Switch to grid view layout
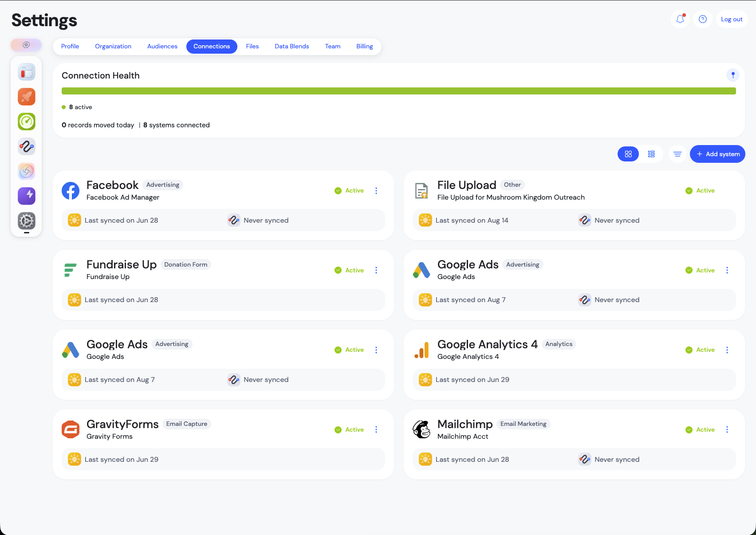This screenshot has height=535, width=756. click(628, 154)
